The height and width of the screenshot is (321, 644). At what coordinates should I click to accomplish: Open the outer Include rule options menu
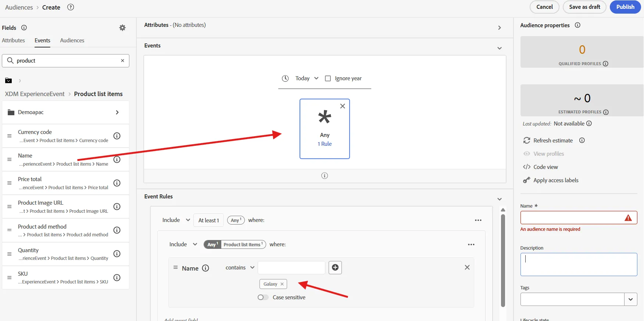pyautogui.click(x=478, y=220)
